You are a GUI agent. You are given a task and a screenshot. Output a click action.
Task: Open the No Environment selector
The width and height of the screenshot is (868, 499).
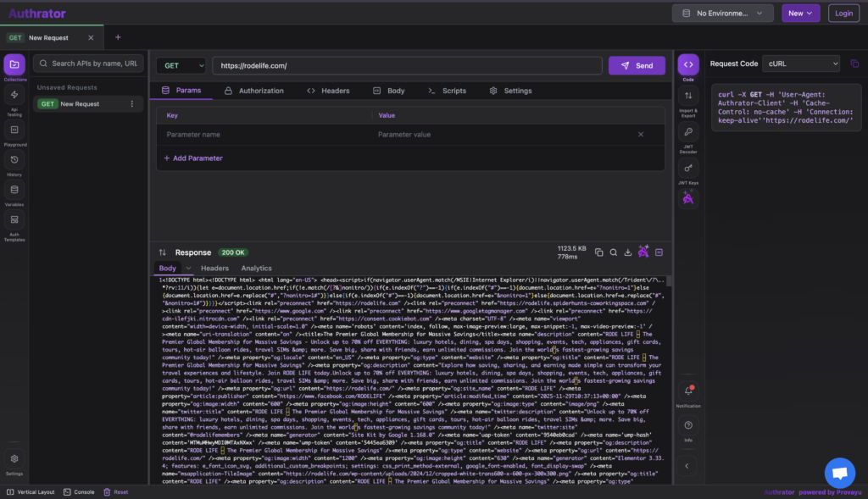pyautogui.click(x=723, y=14)
